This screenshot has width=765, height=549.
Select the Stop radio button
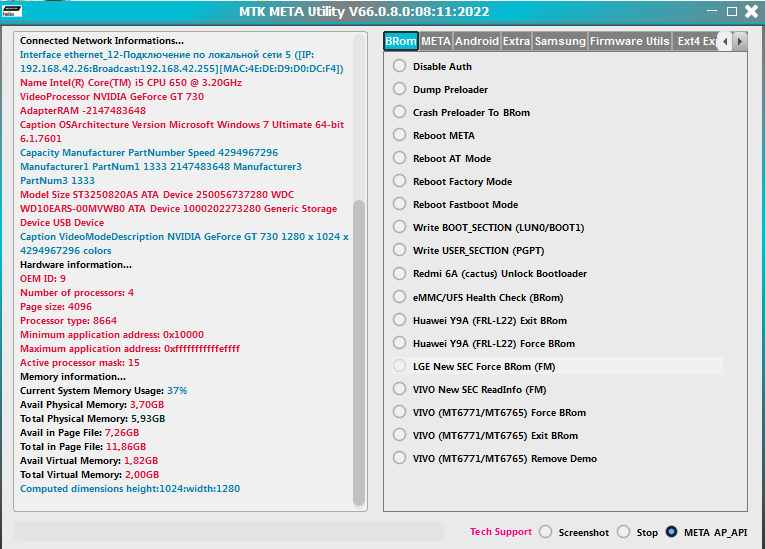[624, 532]
